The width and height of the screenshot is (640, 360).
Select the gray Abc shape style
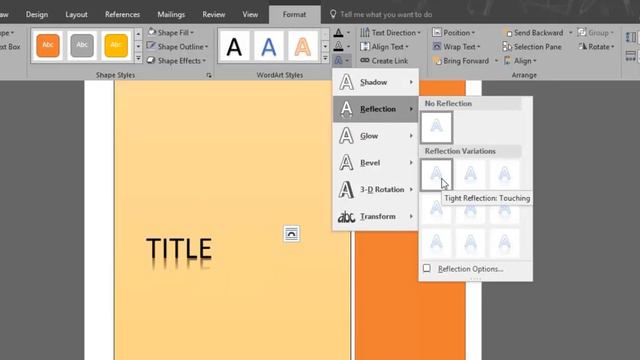pyautogui.click(x=82, y=45)
